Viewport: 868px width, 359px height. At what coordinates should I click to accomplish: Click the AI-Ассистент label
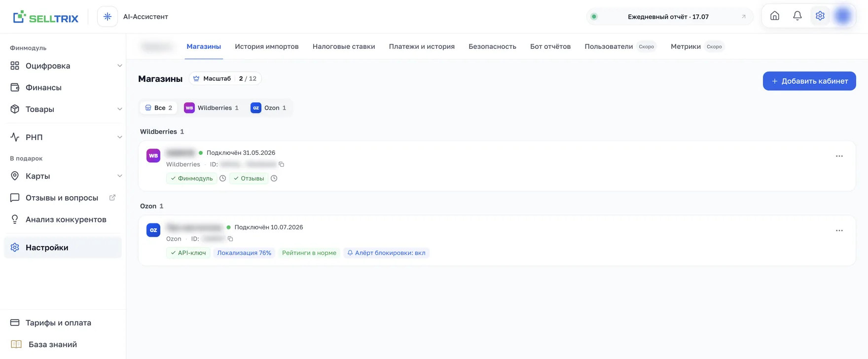coord(145,17)
